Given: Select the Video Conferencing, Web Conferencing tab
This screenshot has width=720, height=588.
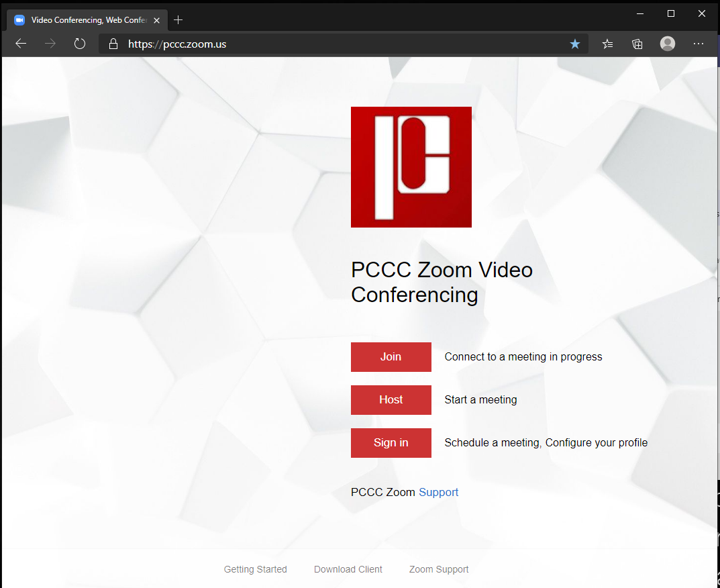Looking at the screenshot, I should point(87,19).
